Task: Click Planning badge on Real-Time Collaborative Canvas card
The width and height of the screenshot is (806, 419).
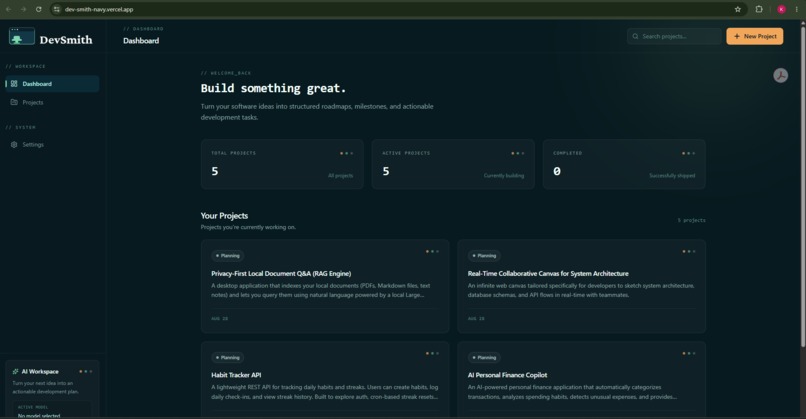Action: (x=484, y=256)
